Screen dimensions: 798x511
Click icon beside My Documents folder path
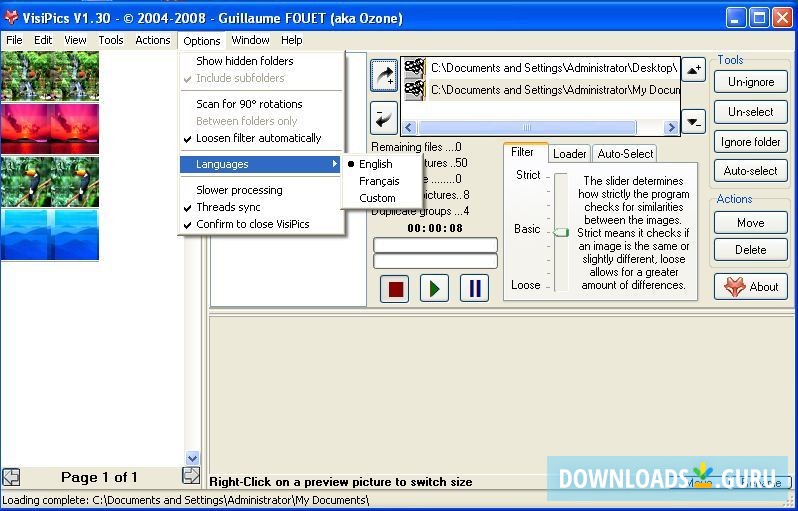click(x=415, y=90)
